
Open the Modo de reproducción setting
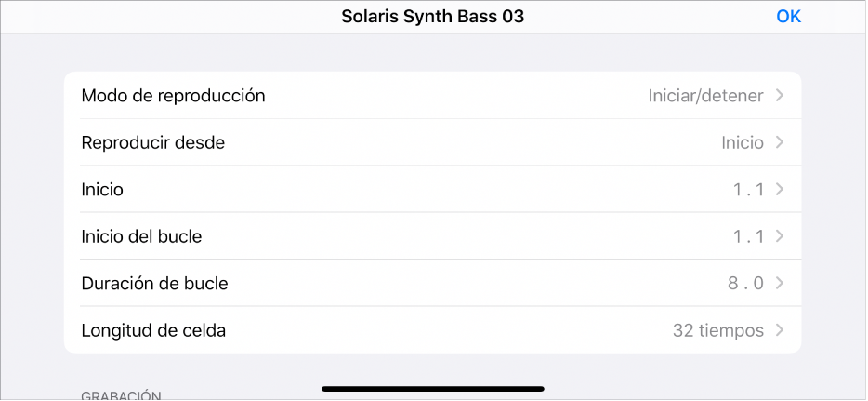[x=174, y=96]
